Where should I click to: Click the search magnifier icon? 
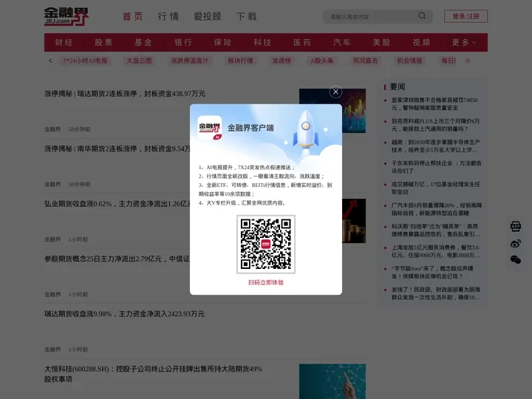click(422, 16)
